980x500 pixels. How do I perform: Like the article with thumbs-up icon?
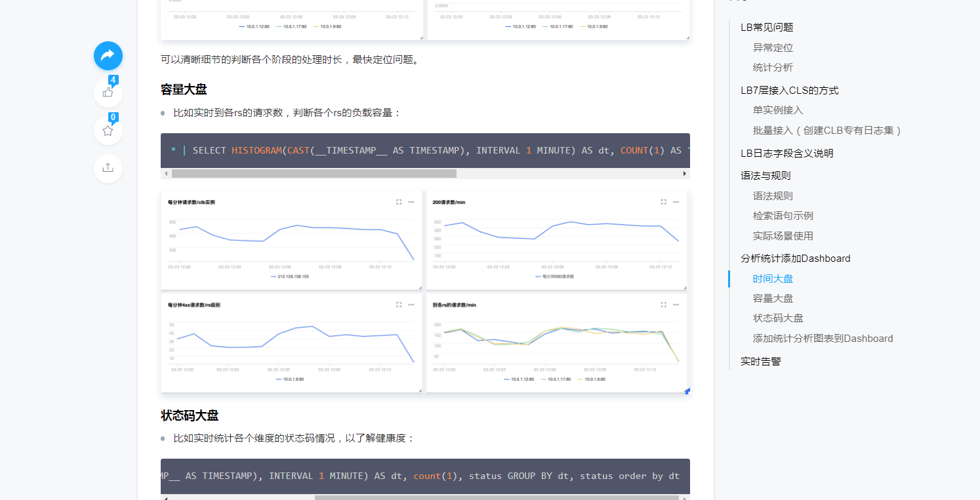(x=108, y=93)
